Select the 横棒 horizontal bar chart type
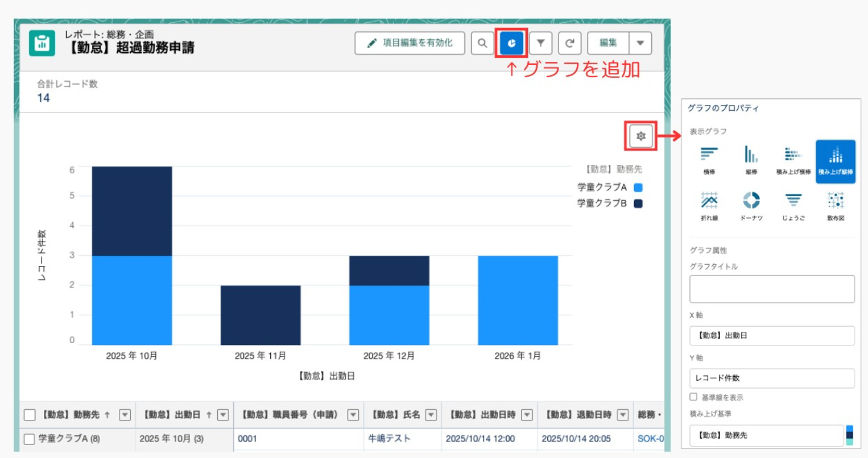 [x=709, y=160]
